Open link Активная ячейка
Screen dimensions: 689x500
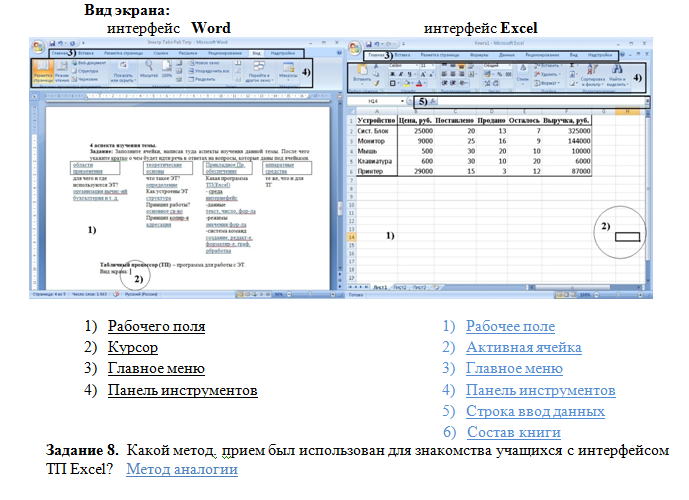[x=524, y=347]
